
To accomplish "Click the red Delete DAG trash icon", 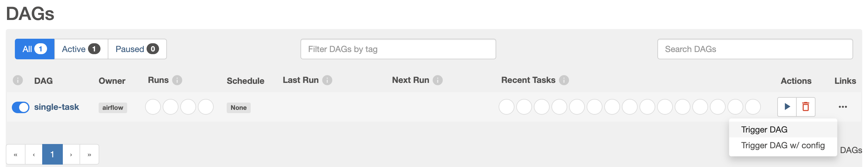I will point(806,107).
